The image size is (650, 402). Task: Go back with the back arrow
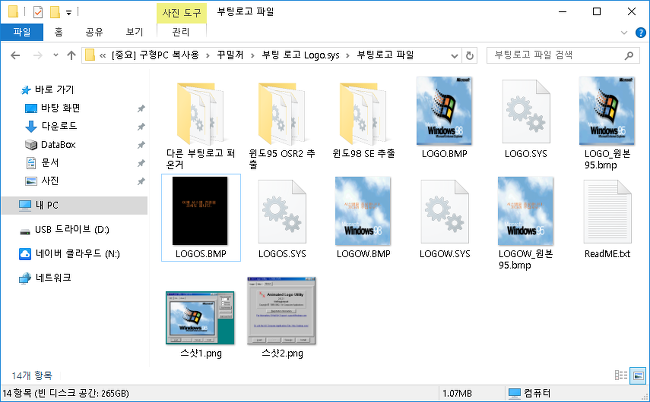tap(15, 55)
